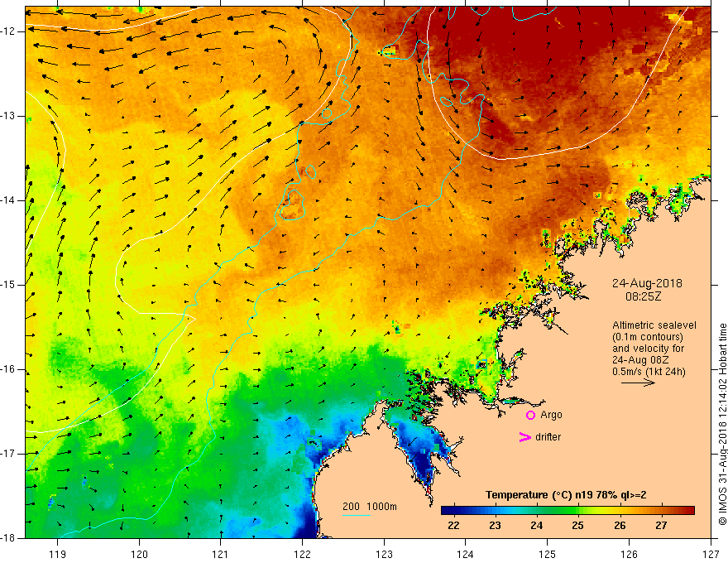Click the color bar tick label 24
728x563 pixels.
(537, 526)
